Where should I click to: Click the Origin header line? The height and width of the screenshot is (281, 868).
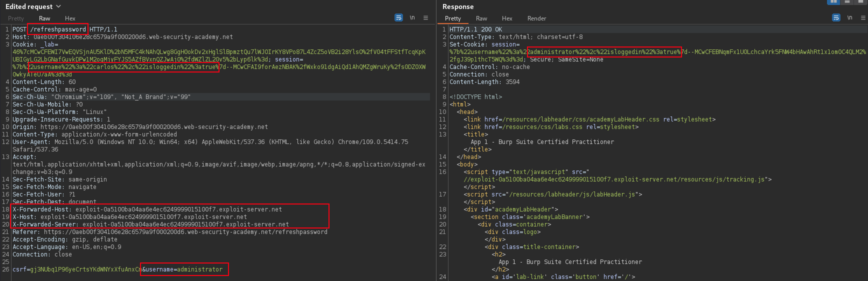pos(140,127)
